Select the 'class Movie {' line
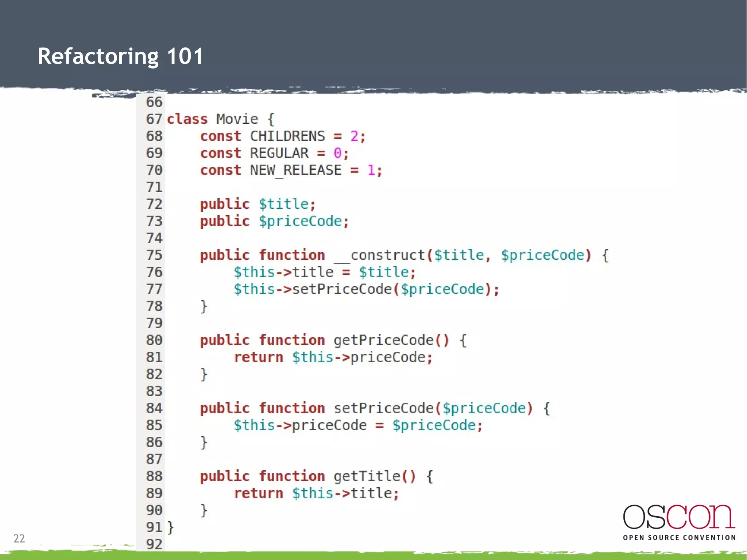The image size is (747, 560). [x=221, y=119]
